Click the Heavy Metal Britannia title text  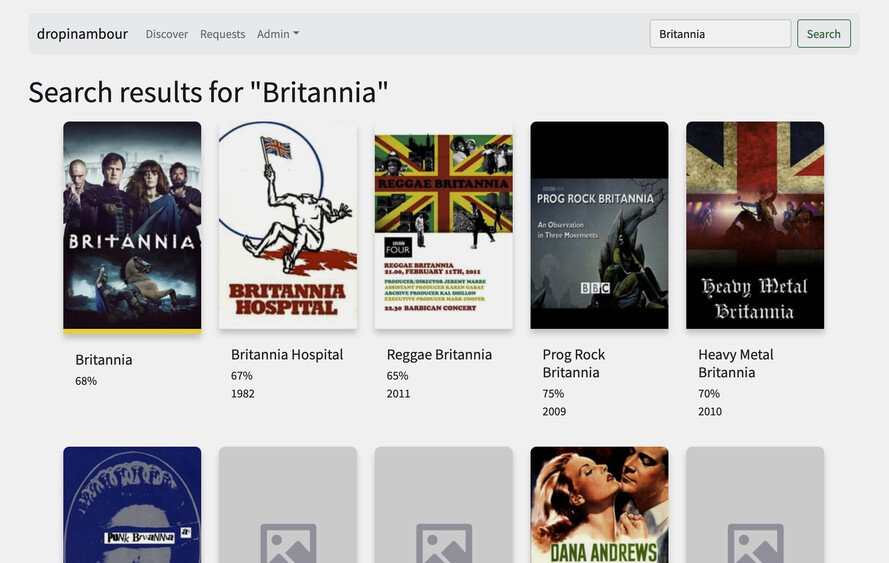click(x=735, y=363)
